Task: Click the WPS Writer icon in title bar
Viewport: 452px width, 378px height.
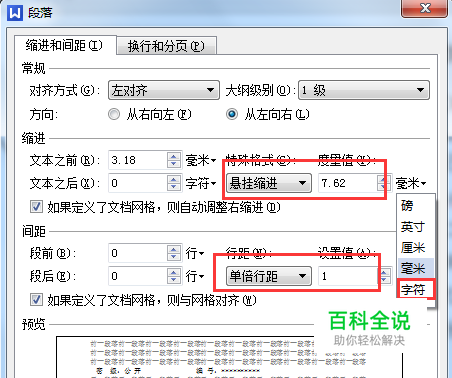Action: pos(15,13)
